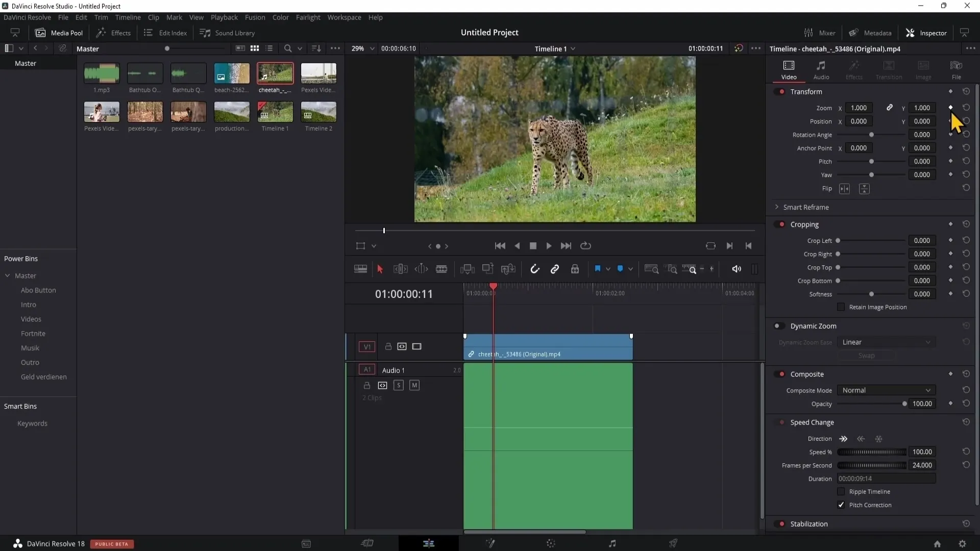
Task: Open the Playback menu in menu bar
Action: click(x=224, y=17)
